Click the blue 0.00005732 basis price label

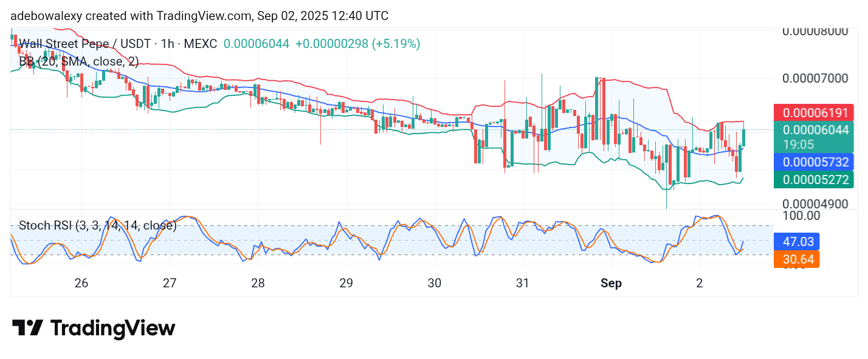click(x=814, y=161)
